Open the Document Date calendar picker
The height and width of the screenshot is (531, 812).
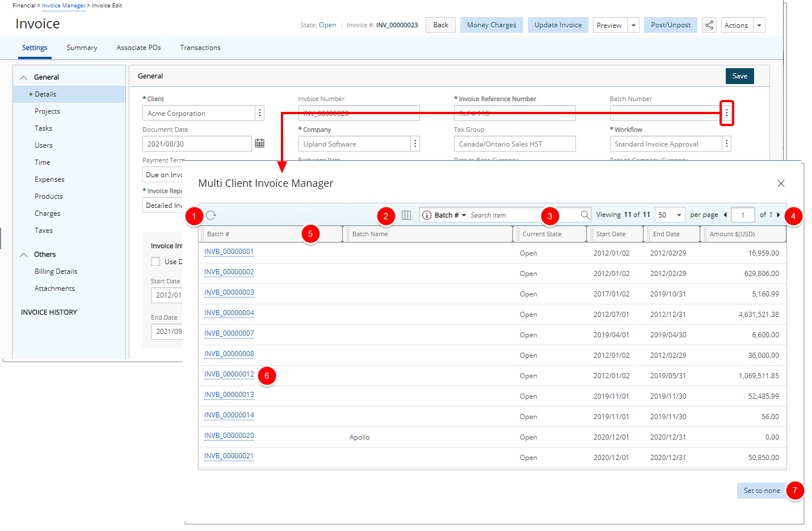point(259,143)
